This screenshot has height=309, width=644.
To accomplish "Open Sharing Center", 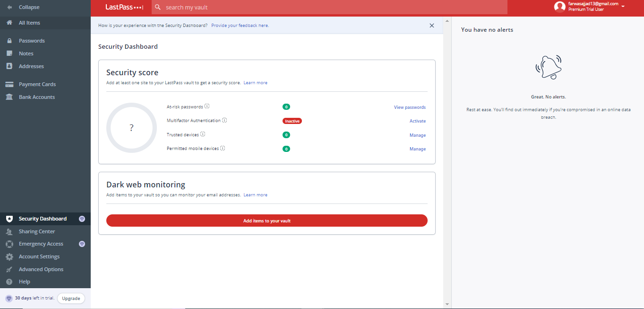I will (x=45, y=231).
